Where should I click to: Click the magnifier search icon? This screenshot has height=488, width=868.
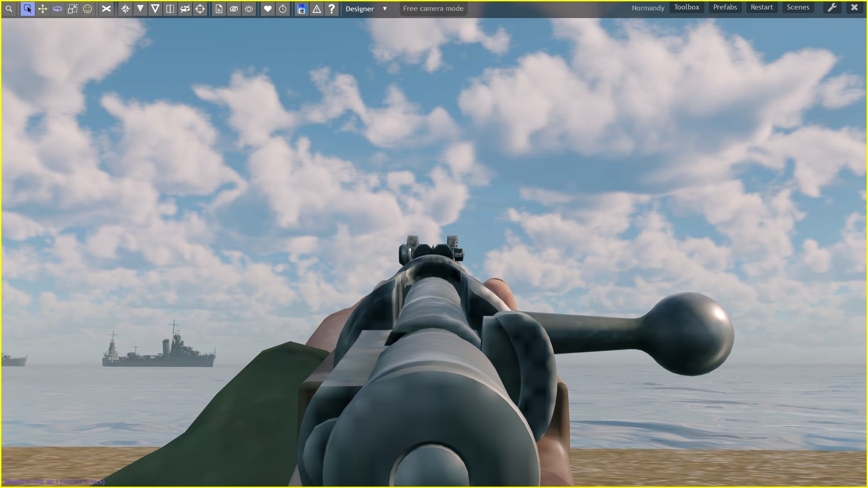pyautogui.click(x=9, y=9)
